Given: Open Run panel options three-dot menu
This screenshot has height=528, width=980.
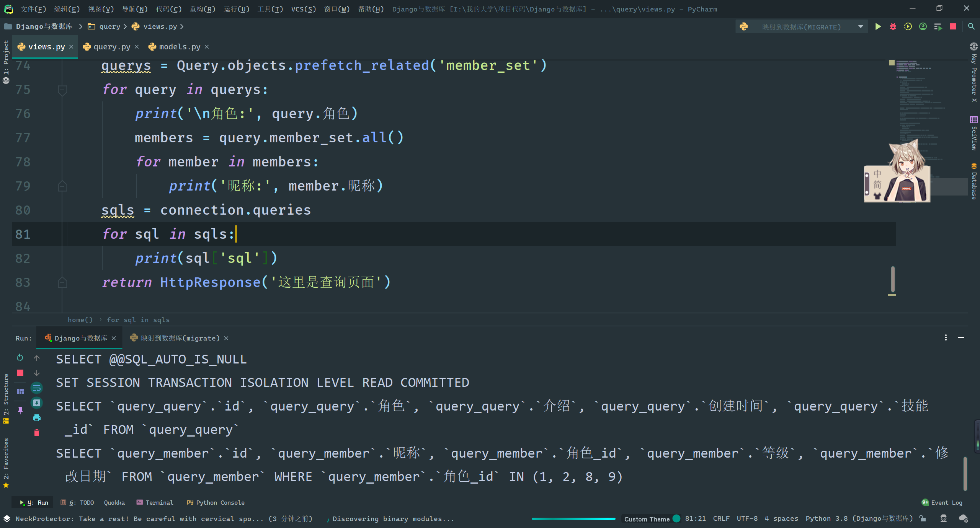Looking at the screenshot, I should click(946, 337).
